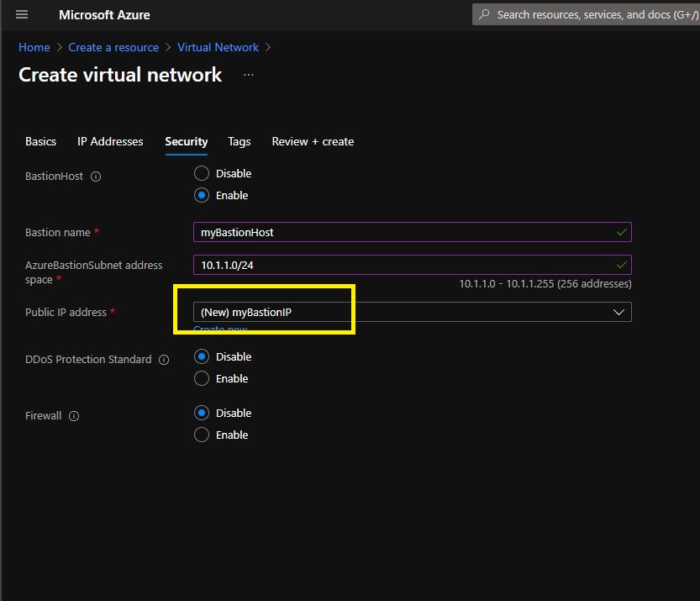The width and height of the screenshot is (700, 601).
Task: Open the hamburger portal menu
Action: pos(22,15)
